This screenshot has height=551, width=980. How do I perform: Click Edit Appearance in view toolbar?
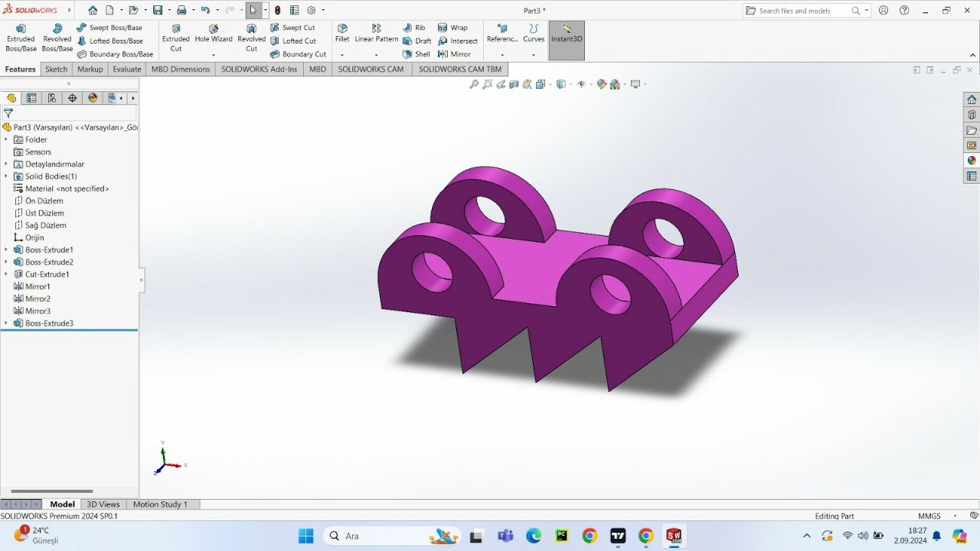point(602,84)
